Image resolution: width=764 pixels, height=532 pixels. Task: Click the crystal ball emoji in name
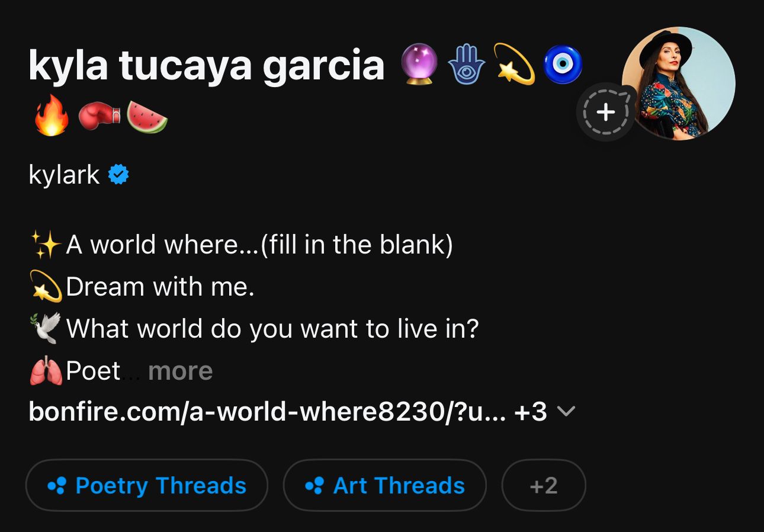coord(419,64)
